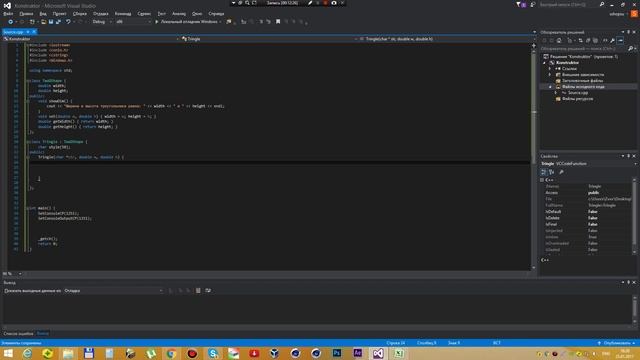Collapse the C++ category in Properties
This screenshot has width=640, height=360.
pyautogui.click(x=542, y=180)
